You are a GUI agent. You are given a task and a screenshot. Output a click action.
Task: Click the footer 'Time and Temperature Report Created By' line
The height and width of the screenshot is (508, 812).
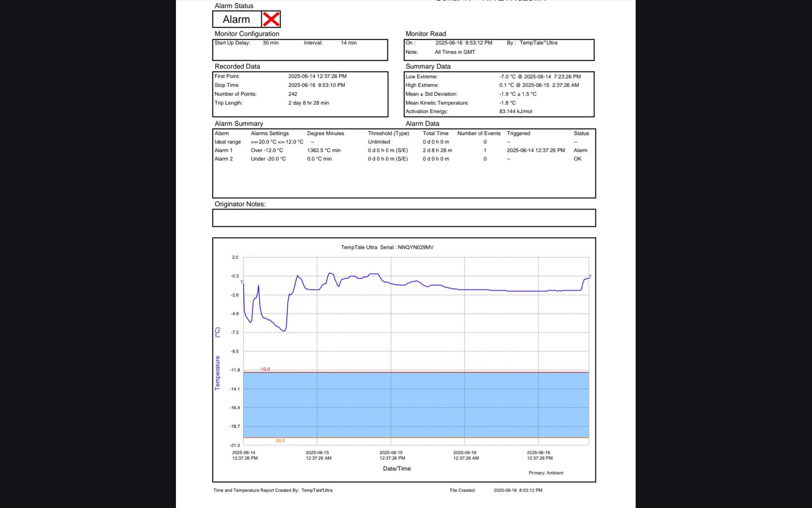click(273, 490)
